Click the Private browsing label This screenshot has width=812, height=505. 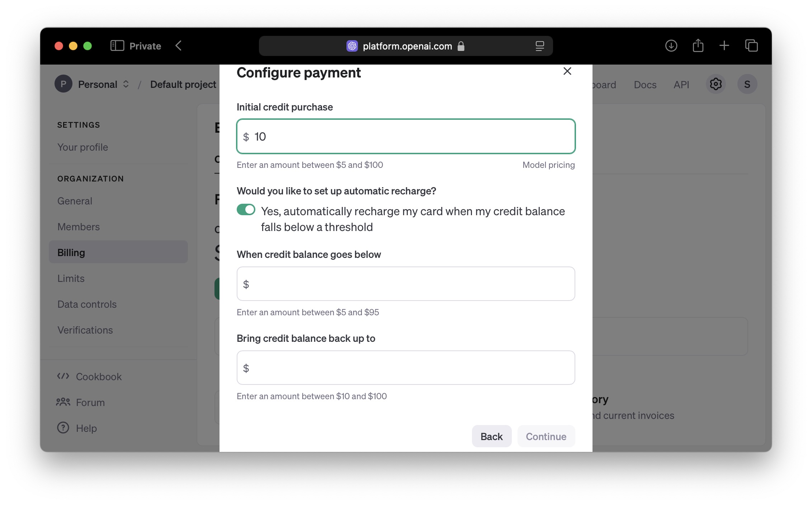[x=145, y=46]
